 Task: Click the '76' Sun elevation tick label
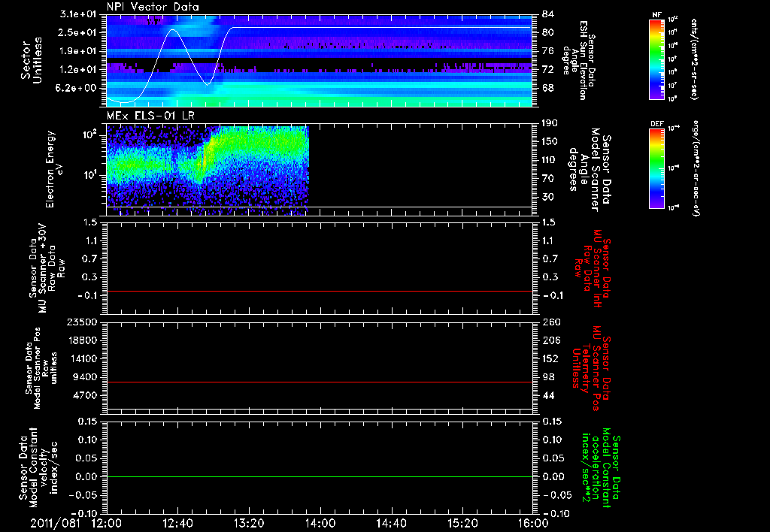548,51
